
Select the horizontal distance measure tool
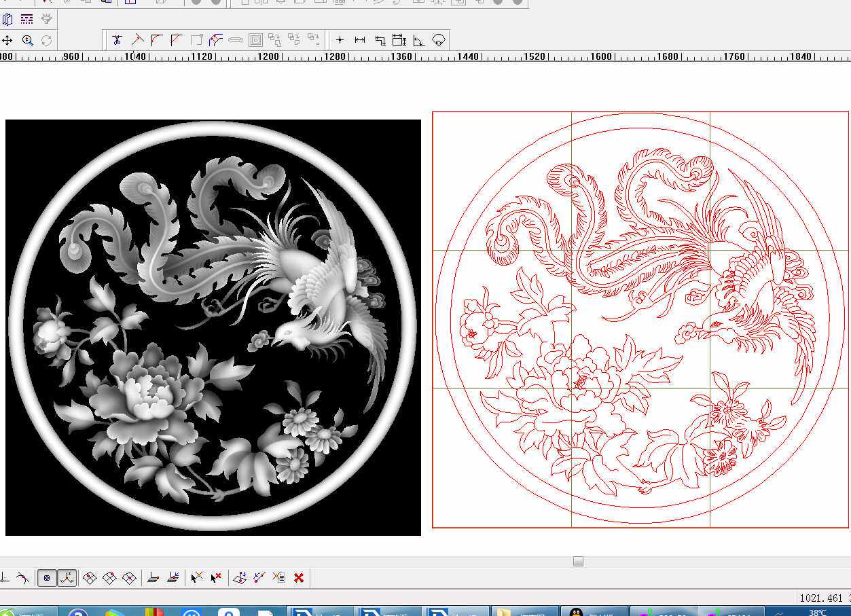[x=360, y=40]
